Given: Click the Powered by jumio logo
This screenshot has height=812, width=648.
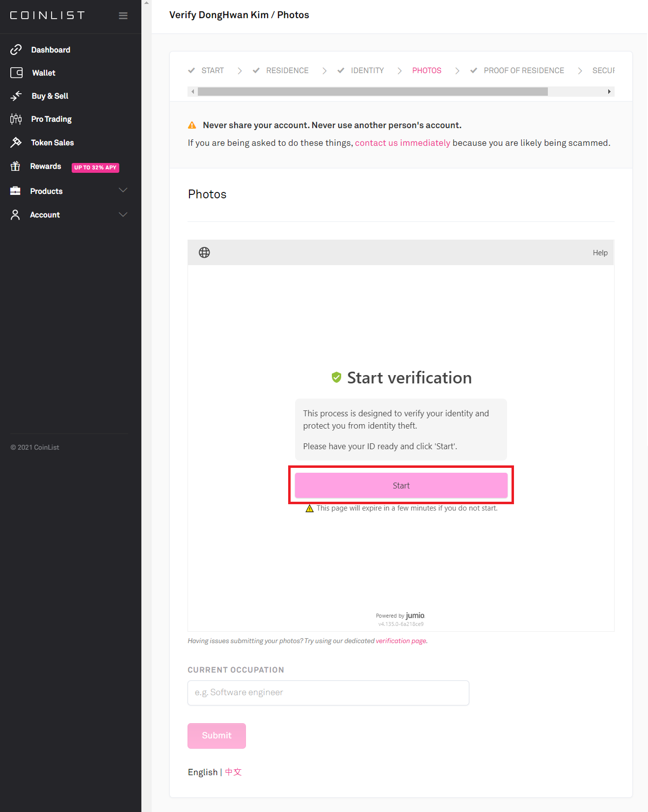Looking at the screenshot, I should (400, 616).
